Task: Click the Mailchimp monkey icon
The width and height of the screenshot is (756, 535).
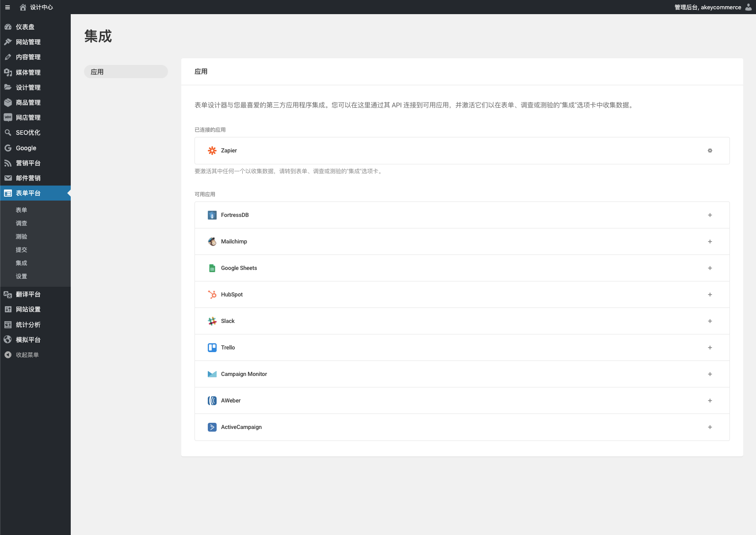Action: pos(212,242)
